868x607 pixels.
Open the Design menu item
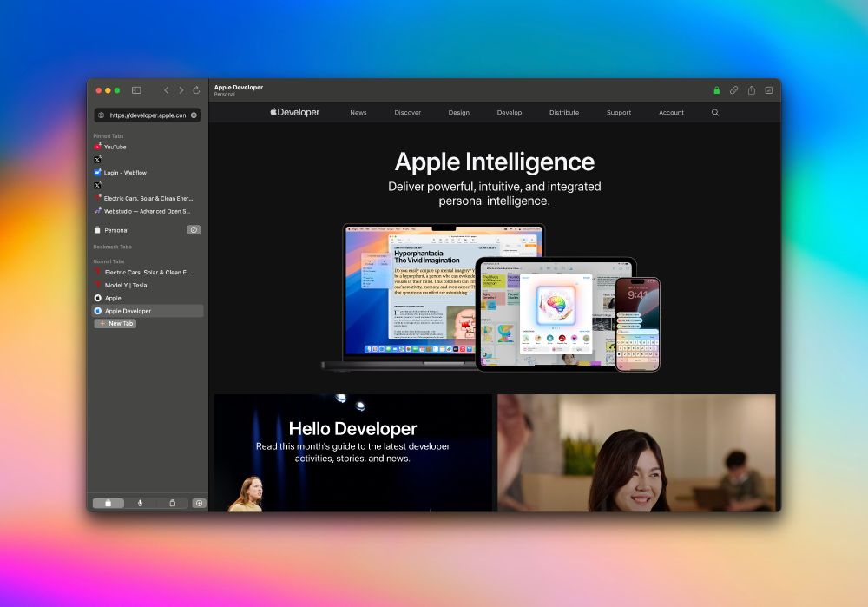coord(459,112)
